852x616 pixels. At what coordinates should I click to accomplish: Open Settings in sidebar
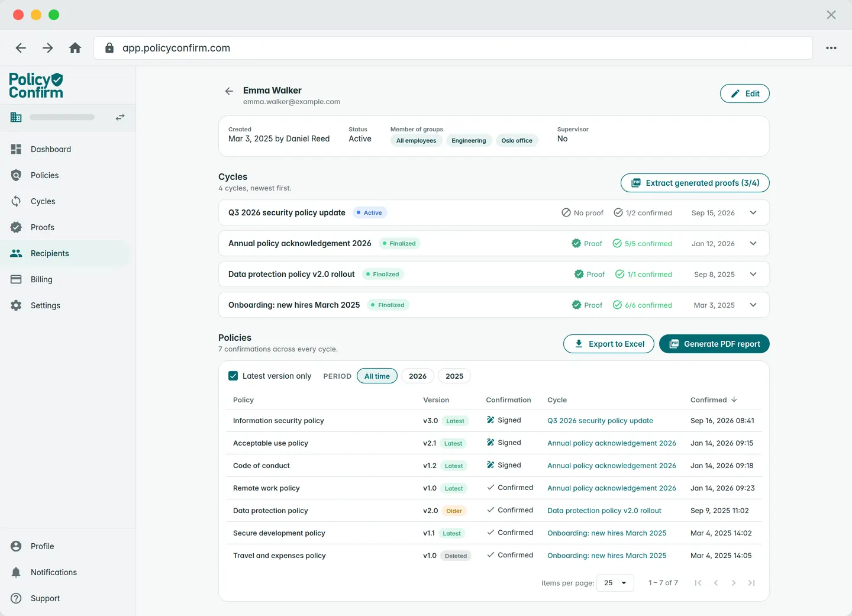coord(65,305)
